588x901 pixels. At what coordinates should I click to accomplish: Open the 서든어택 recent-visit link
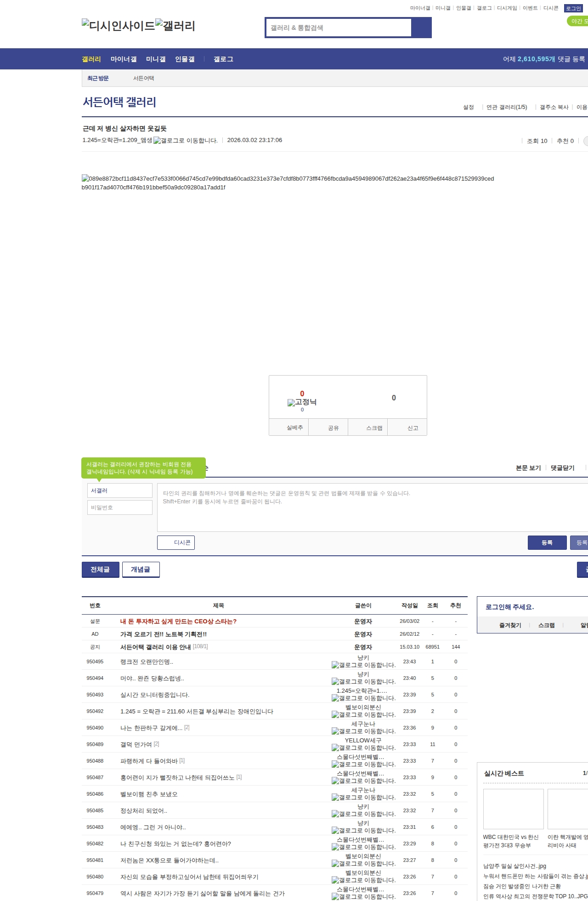(144, 79)
